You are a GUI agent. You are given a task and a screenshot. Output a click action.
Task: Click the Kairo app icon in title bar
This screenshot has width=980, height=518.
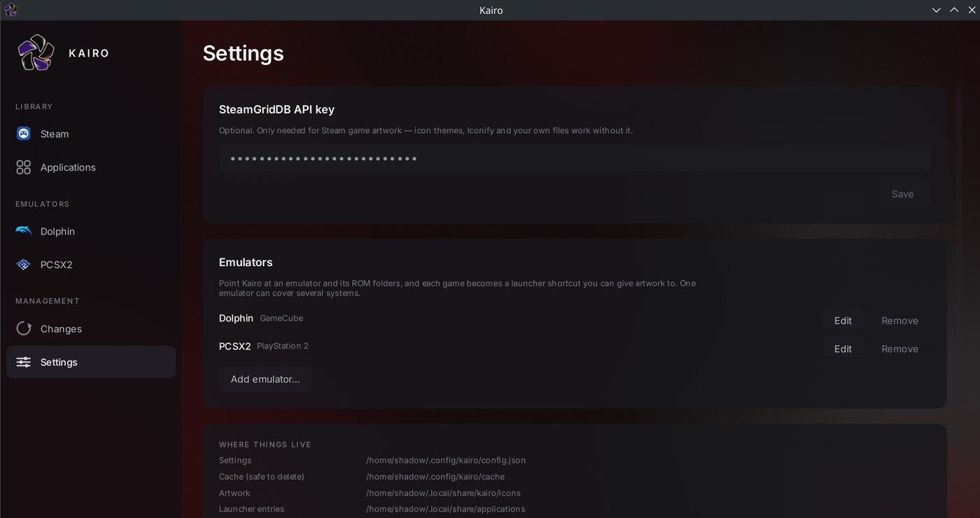point(10,10)
